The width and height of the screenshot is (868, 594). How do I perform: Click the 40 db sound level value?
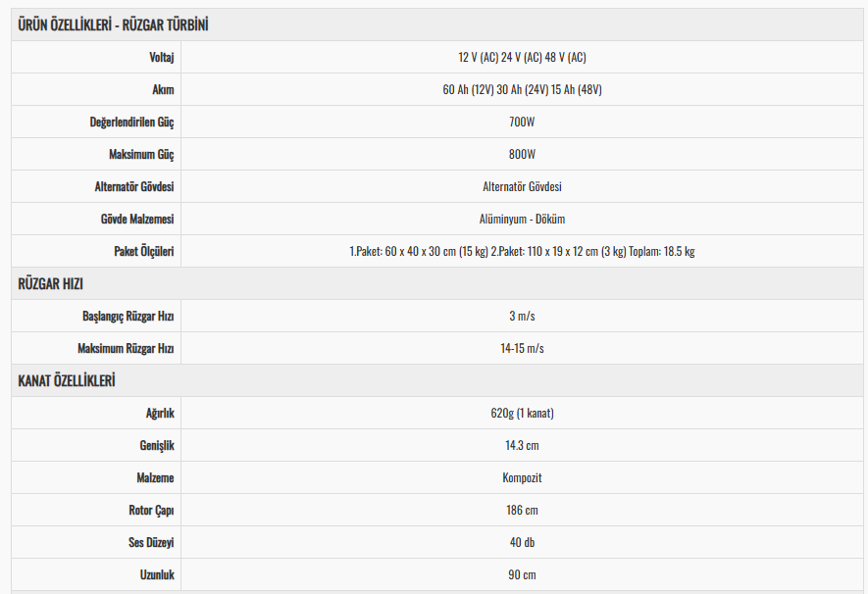pyautogui.click(x=522, y=543)
